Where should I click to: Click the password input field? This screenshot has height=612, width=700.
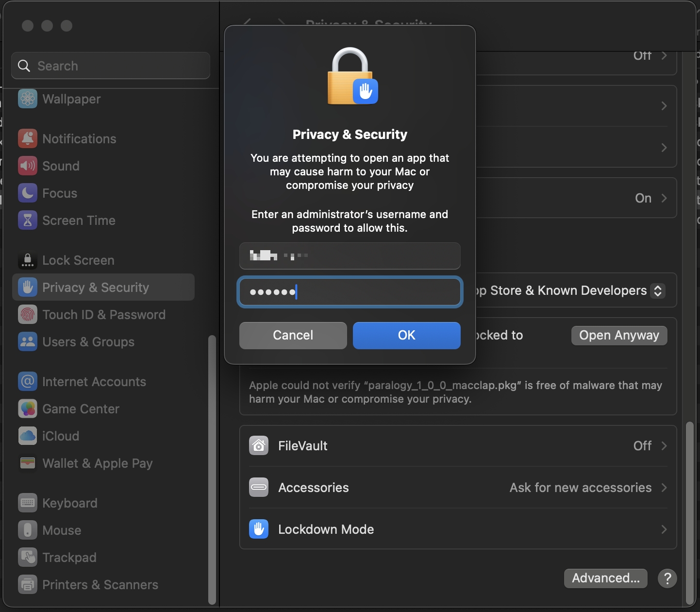coord(350,292)
